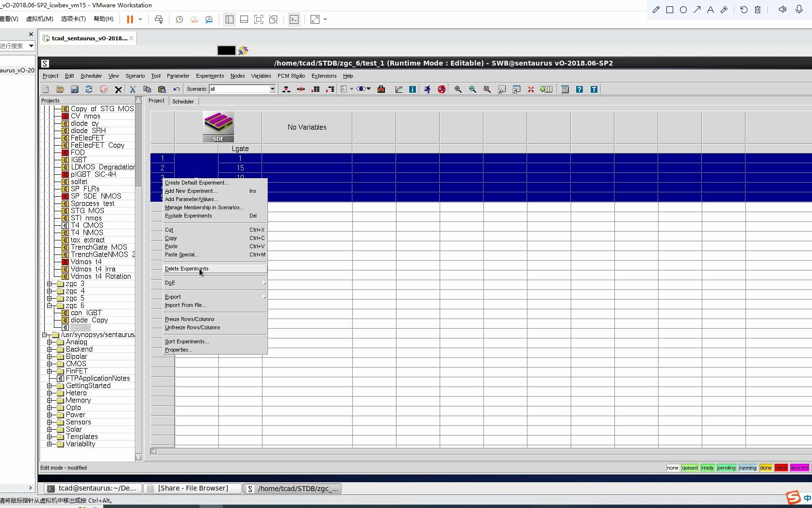Switch to Share - File Browser taskbar button

pyautogui.click(x=193, y=489)
